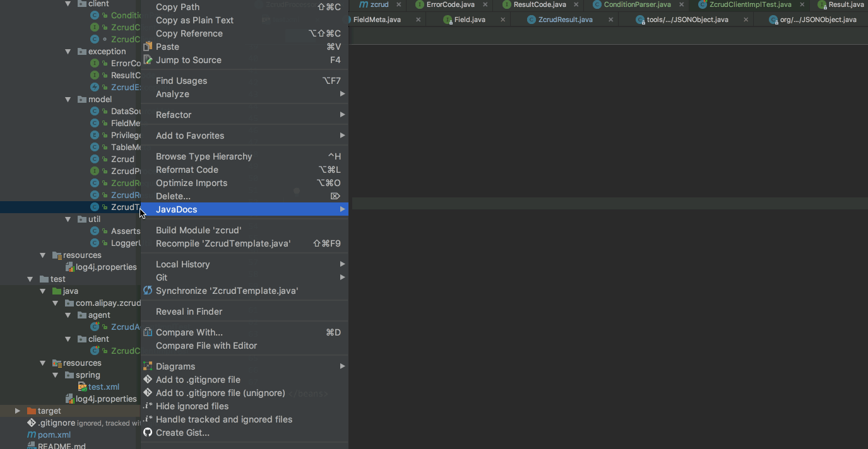Select pom.xml in the project tree

pyautogui.click(x=54, y=434)
